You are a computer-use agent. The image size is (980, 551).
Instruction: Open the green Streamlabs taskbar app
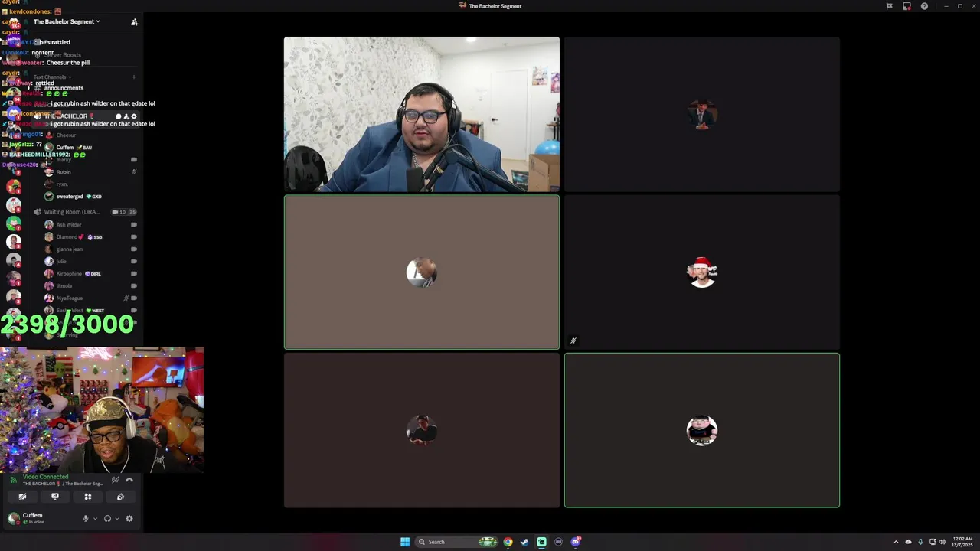coord(541,542)
